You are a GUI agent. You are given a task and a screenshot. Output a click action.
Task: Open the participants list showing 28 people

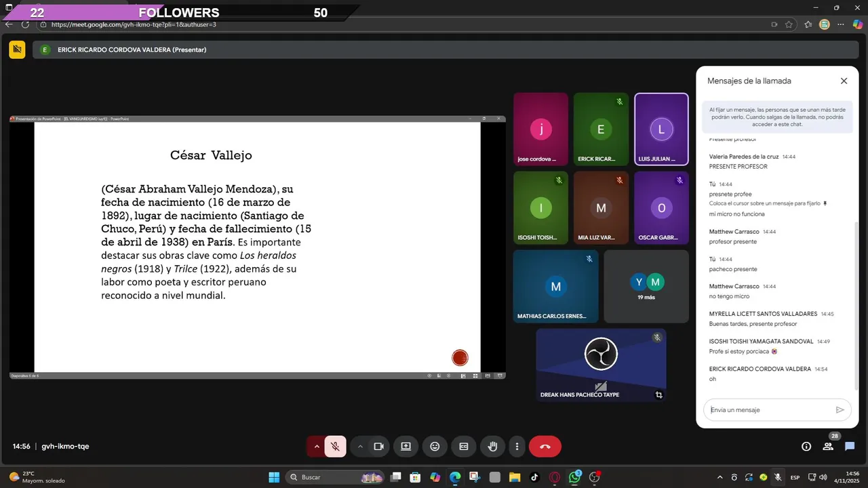[x=828, y=446]
